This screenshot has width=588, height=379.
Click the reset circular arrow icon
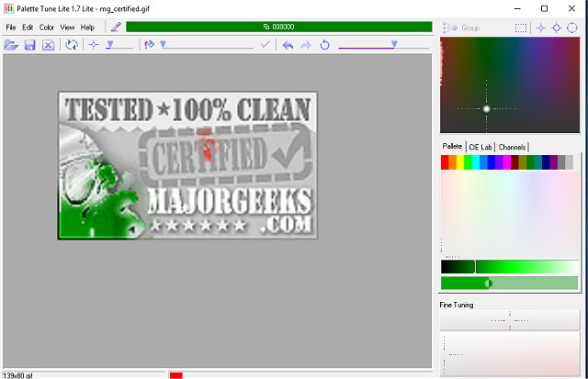[x=324, y=45]
